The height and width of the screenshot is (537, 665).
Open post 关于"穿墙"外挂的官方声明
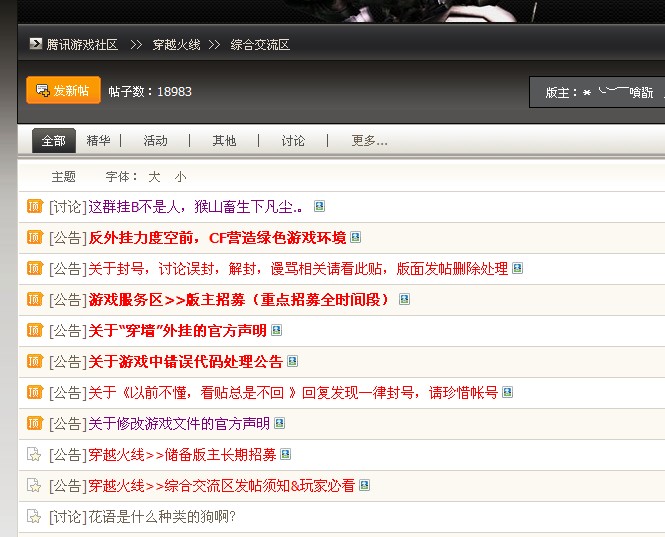178,330
